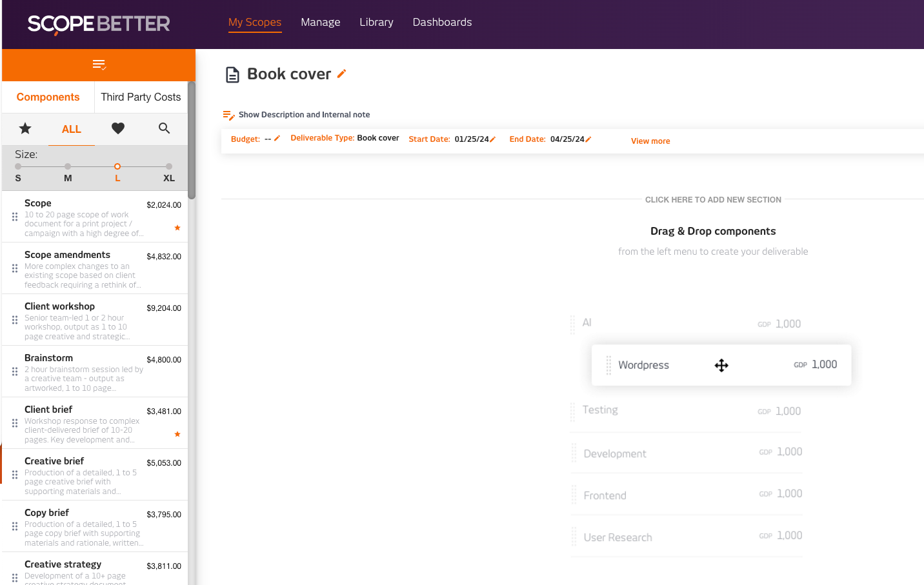Open My Scopes tab
This screenshot has width=924, height=585.
tap(255, 23)
